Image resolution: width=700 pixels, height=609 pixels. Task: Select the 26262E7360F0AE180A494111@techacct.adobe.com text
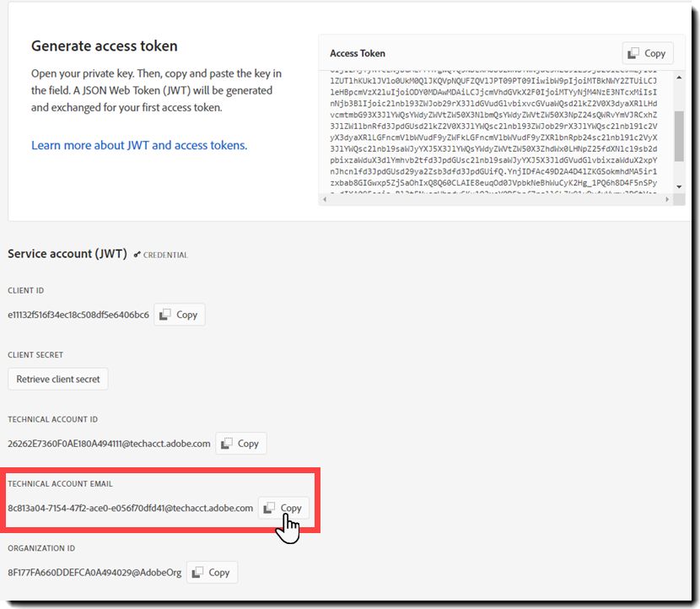(x=109, y=444)
